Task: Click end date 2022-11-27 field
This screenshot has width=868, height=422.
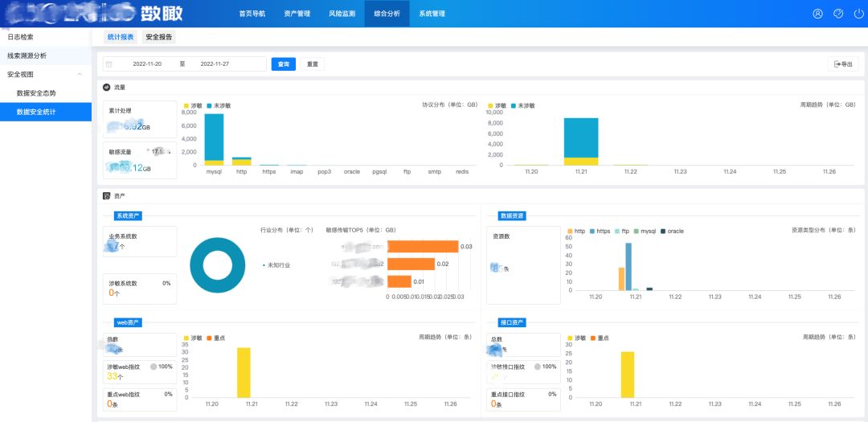Action: coord(215,64)
